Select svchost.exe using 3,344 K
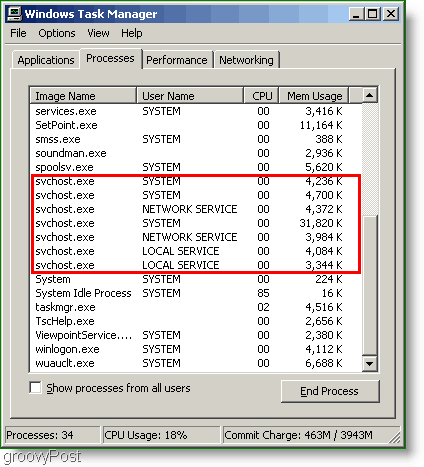 pos(196,265)
